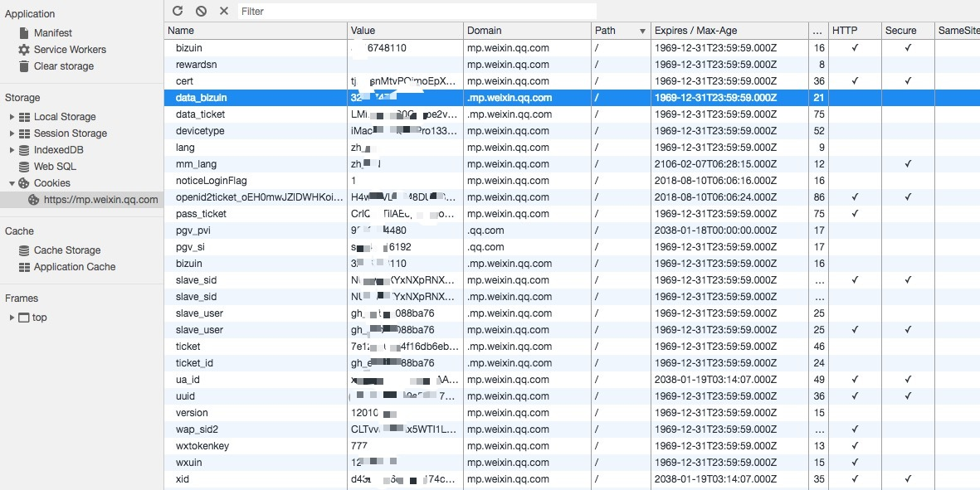Screen dimensions: 980x490
Task: Click the Filter input field
Action: point(417,12)
